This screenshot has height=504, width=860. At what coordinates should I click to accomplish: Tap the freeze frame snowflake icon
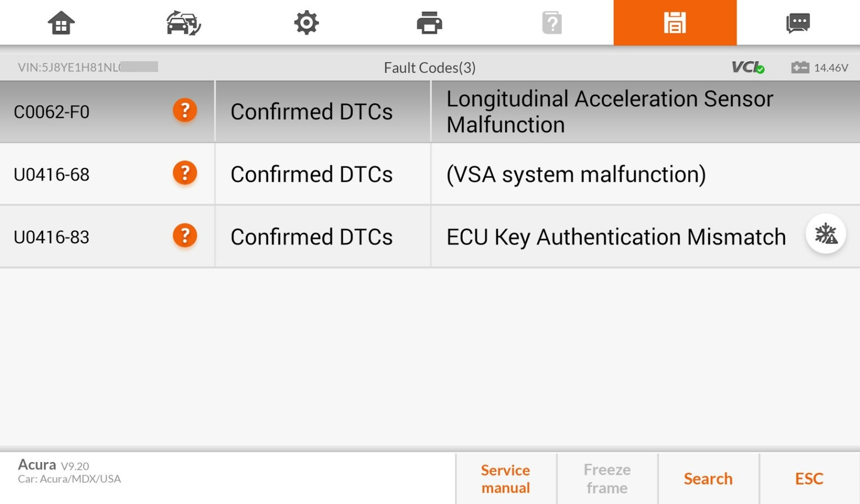point(826,234)
